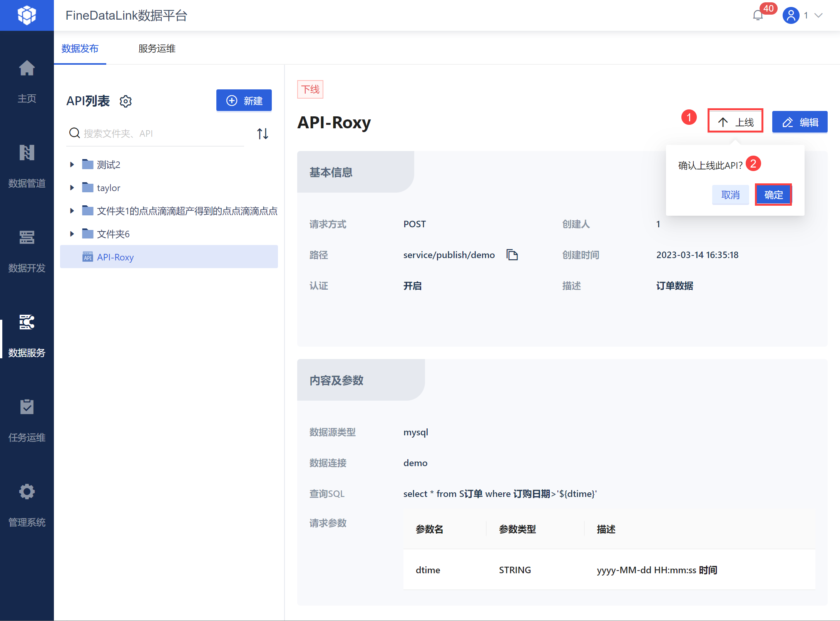Click the API list settings gear
Viewport: 840px width, 621px height.
(x=125, y=101)
